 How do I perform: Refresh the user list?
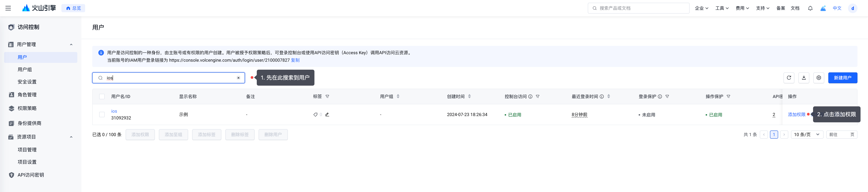789,78
